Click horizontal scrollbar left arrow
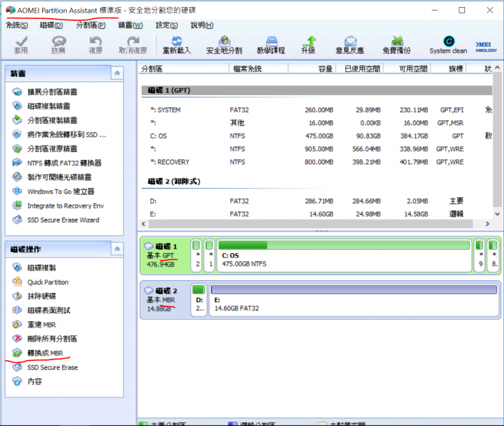This screenshot has height=426, width=504. coord(143,224)
